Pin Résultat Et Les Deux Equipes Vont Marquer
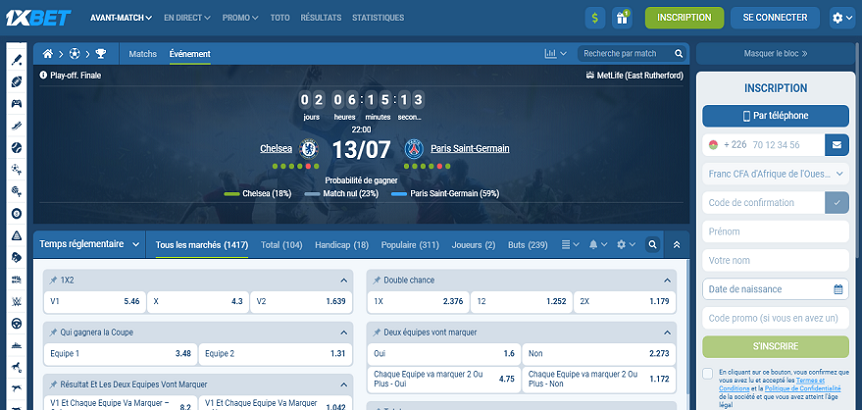 53,385
